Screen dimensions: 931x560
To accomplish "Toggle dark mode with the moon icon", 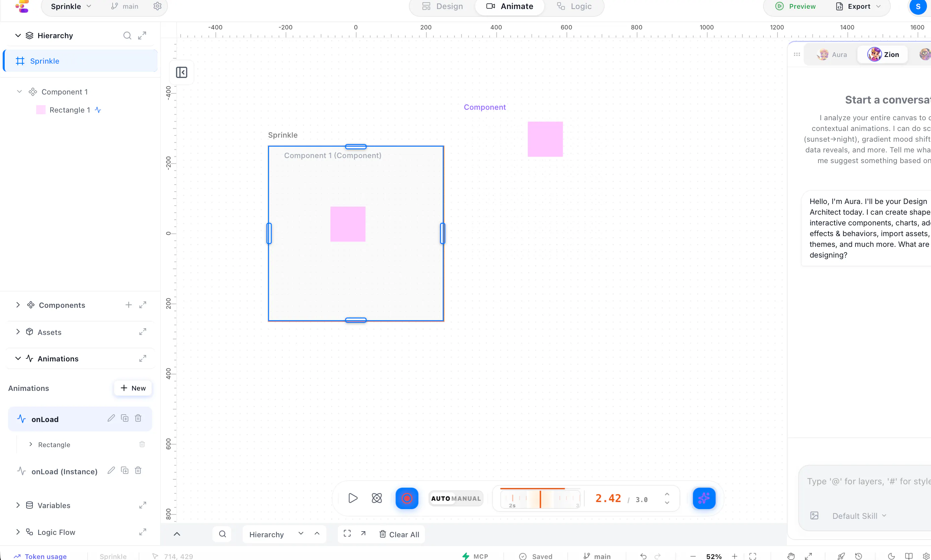I will [x=891, y=556].
